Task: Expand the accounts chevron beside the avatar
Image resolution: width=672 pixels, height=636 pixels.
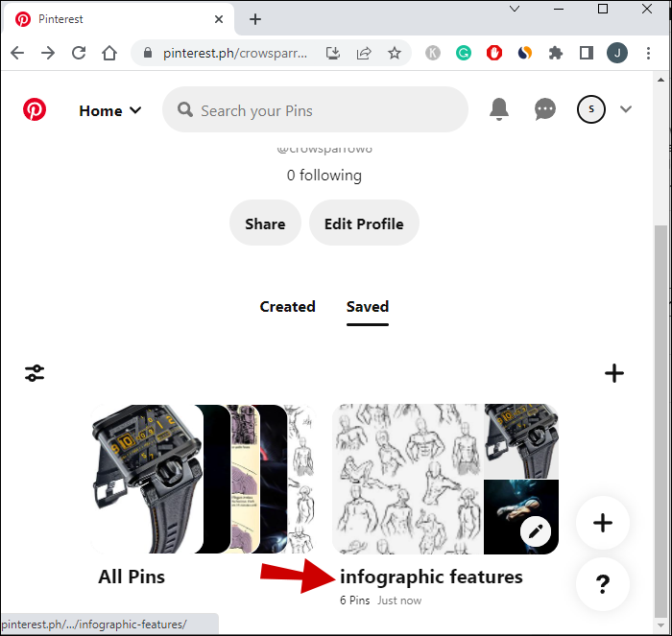Action: (626, 109)
